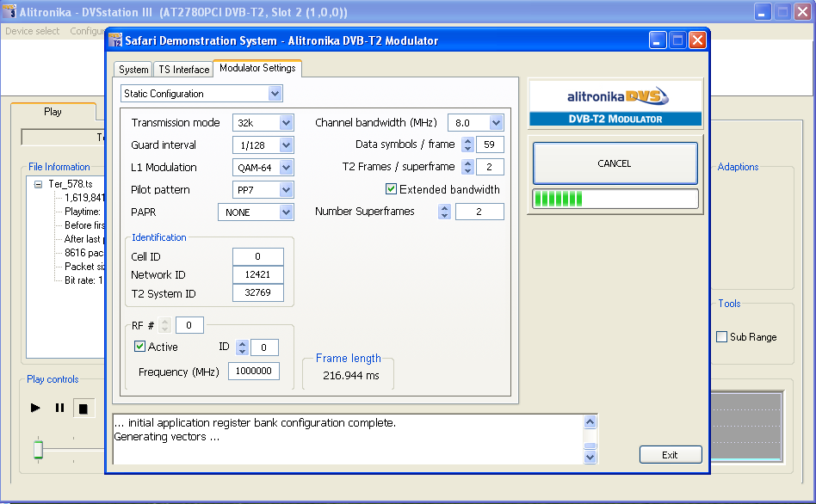The height and width of the screenshot is (504, 816).
Task: Close the DVB-T2 Modulator dialog
Action: coord(697,40)
